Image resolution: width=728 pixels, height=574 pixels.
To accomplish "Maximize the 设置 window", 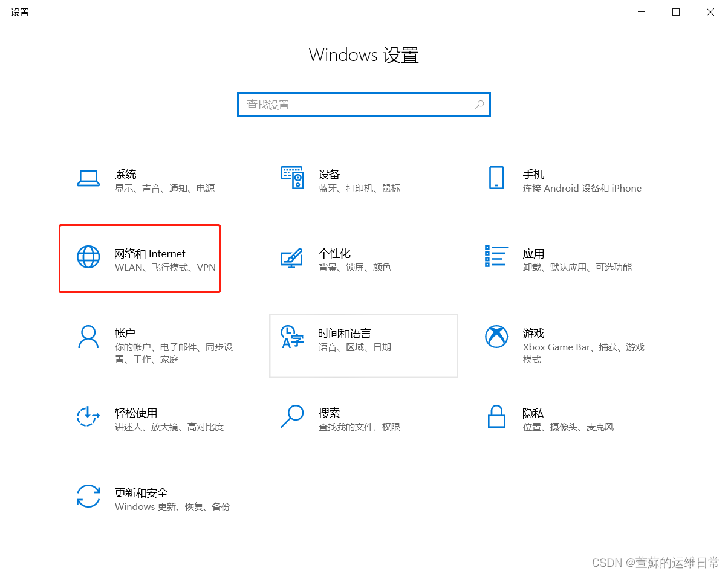I will click(676, 12).
